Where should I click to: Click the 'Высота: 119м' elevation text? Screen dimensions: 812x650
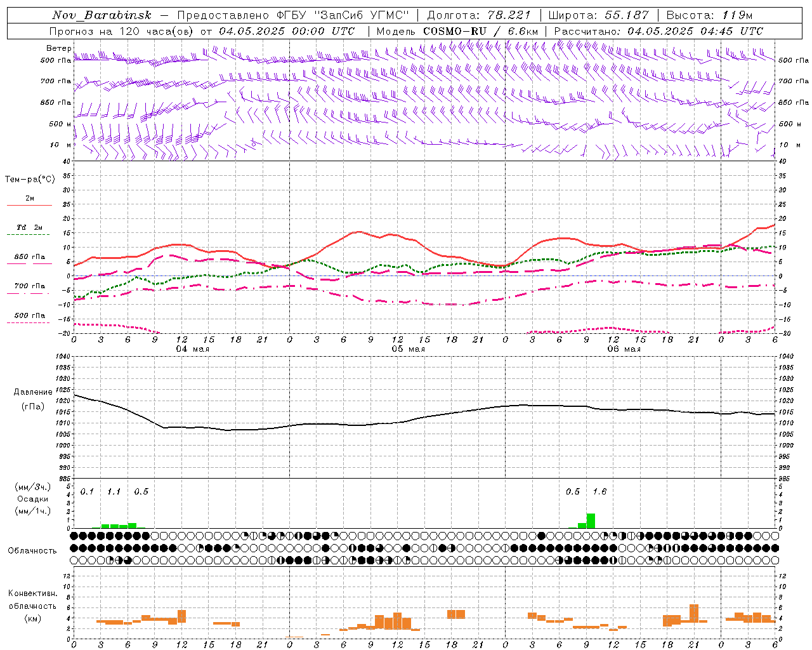[x=709, y=15]
